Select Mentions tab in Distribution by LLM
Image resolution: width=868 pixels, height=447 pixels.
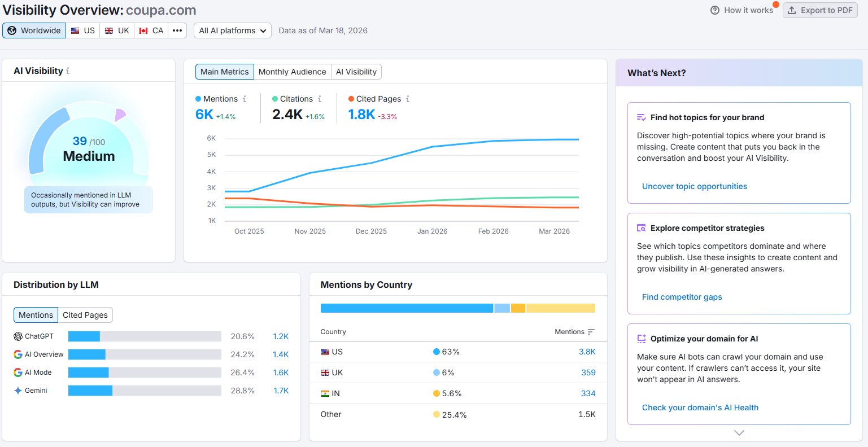tap(36, 315)
